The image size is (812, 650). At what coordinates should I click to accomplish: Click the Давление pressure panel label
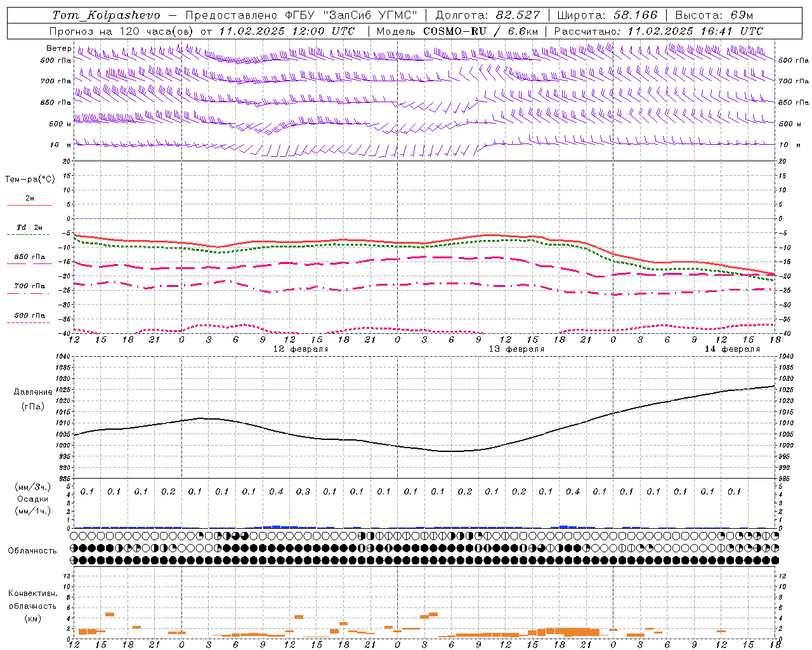33,392
